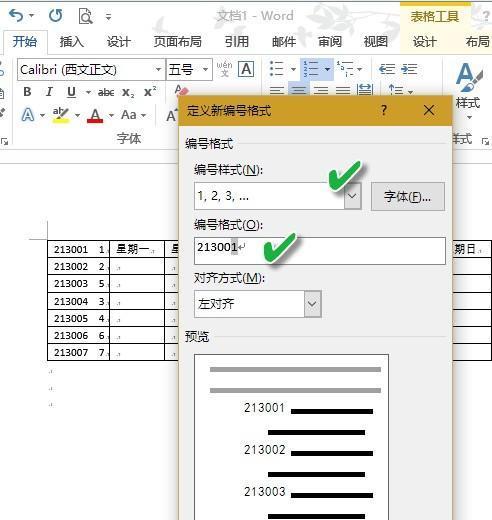Center align the text
The width and height of the screenshot is (492, 520).
[x=299, y=90]
